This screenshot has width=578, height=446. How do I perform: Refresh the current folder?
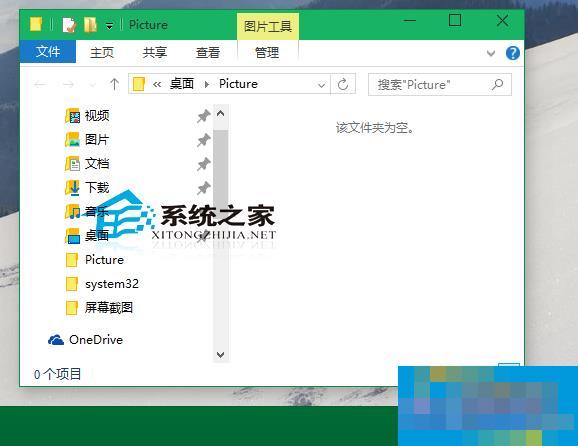343,84
